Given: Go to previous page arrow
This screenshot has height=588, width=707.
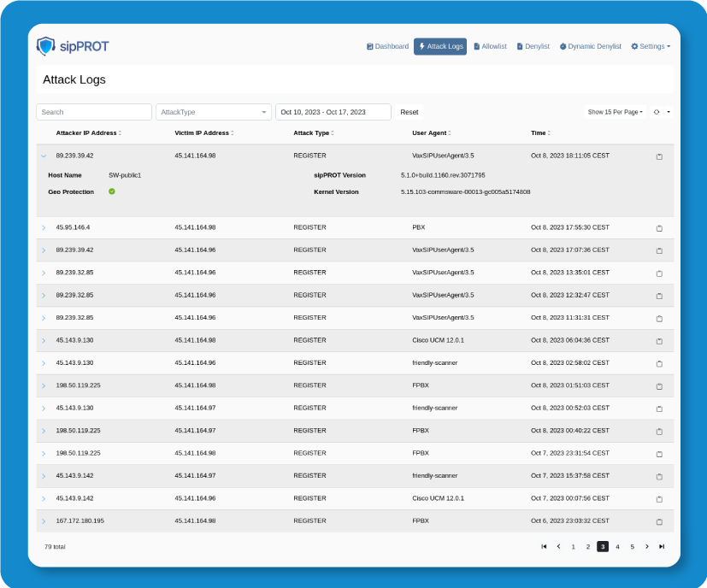Looking at the screenshot, I should [558, 546].
